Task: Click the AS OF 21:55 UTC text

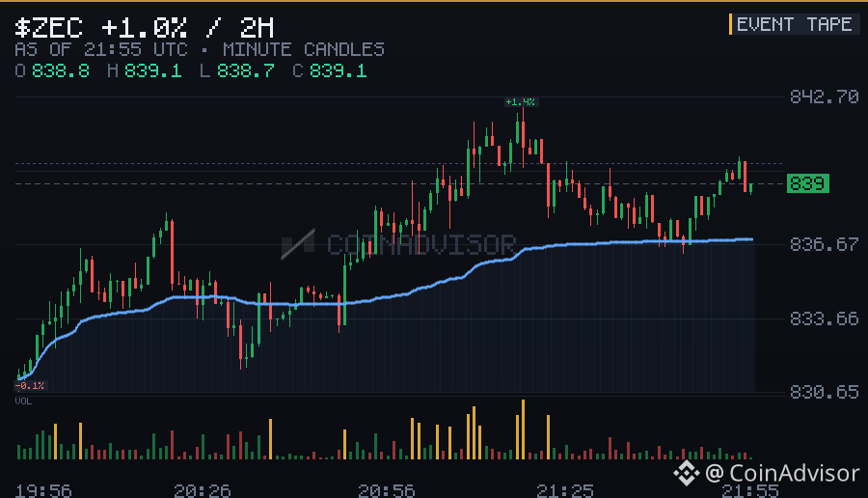Action: pos(101,49)
